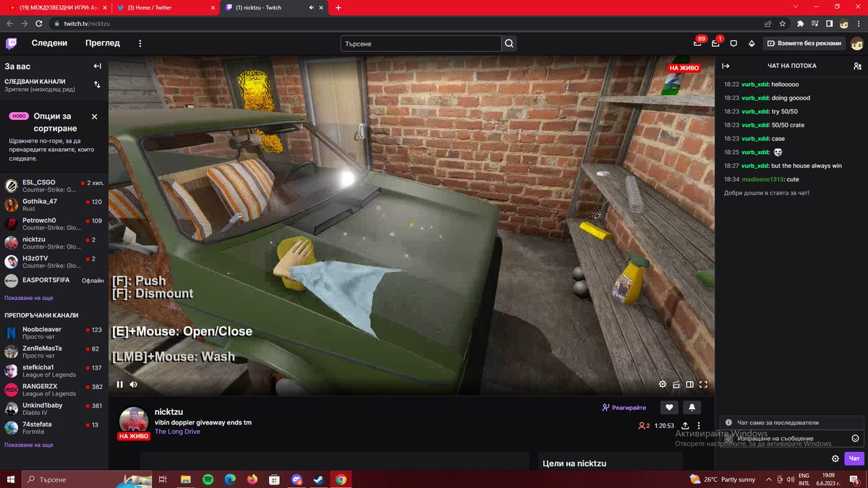This screenshot has width=868, height=488.
Task: Open the Gothika_47 channel in sidebar
Action: click(x=54, y=205)
